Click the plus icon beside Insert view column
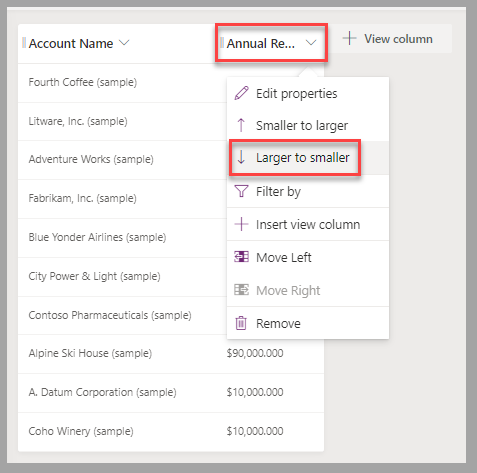477x473 pixels. [241, 224]
